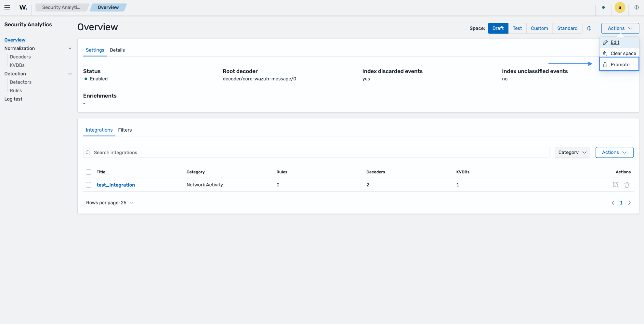
Task: Open the user avatar menu
Action: point(620,7)
